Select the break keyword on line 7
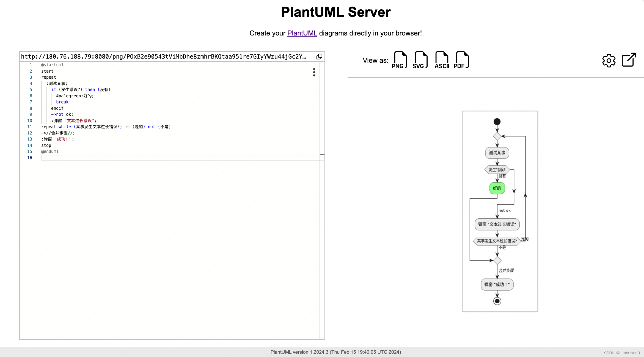 click(x=62, y=102)
